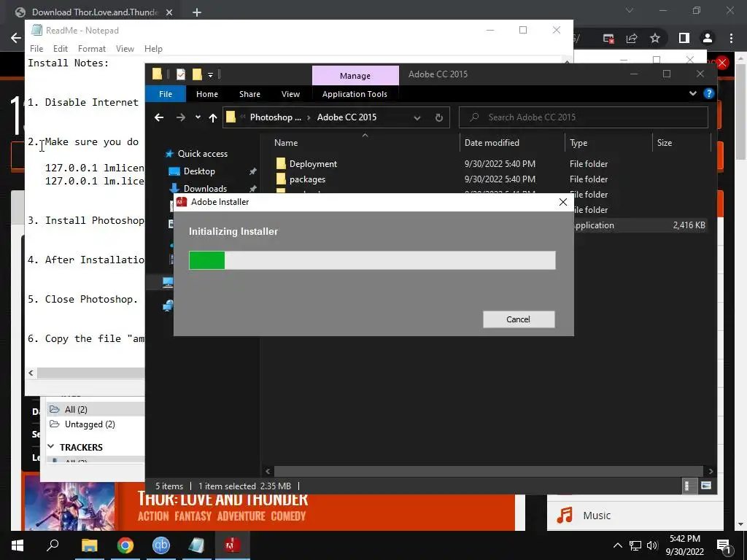Click Photoshop breadcrumb in address bar
The height and width of the screenshot is (560, 747).
(275, 117)
